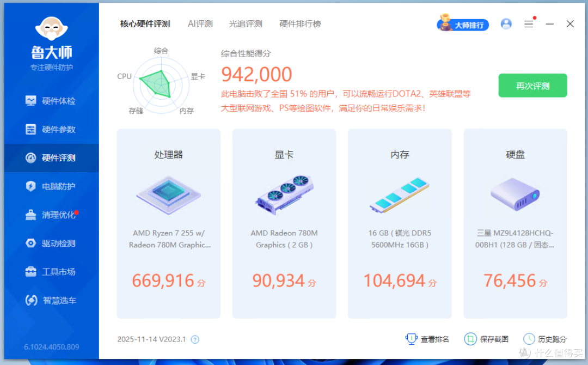This screenshot has width=588, height=365.
Task: Switch to AI评测 tab
Action: (200, 24)
